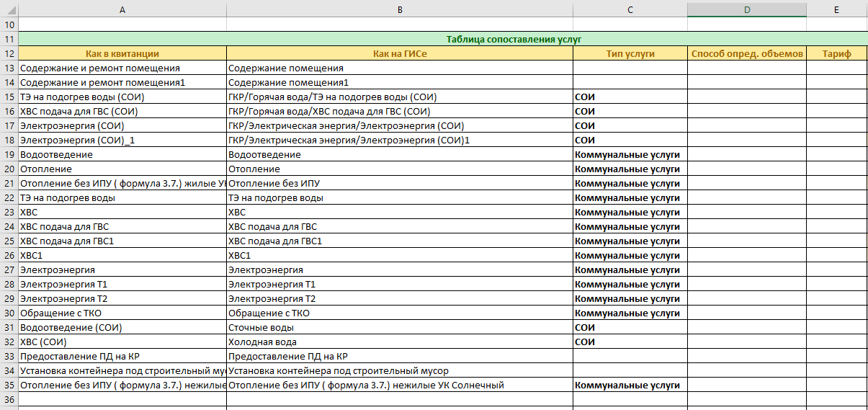Select column C header

point(630,9)
